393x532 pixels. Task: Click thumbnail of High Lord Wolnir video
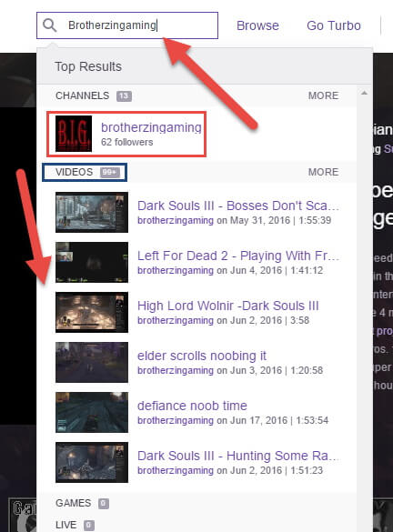tap(92, 312)
